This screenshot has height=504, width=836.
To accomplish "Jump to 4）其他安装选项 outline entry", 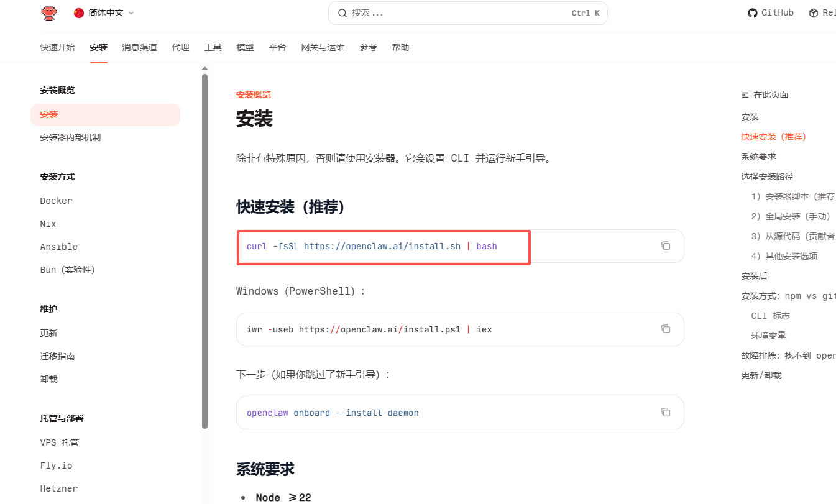I will click(784, 256).
